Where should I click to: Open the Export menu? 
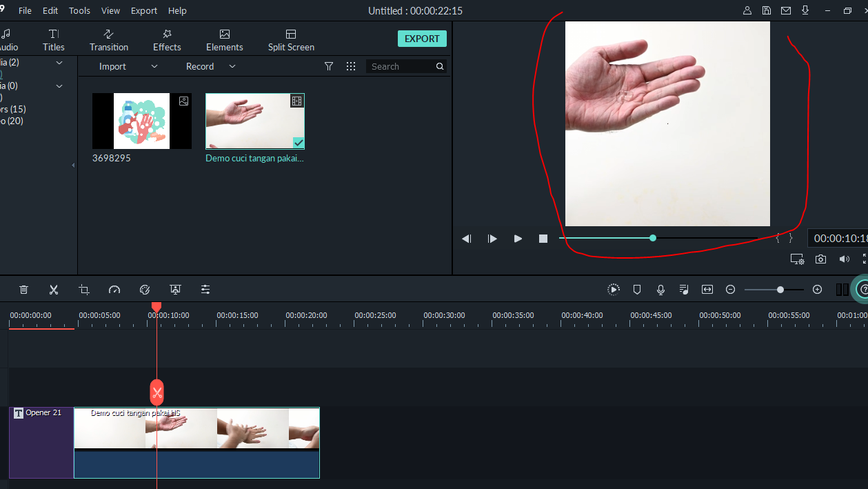[x=144, y=10]
